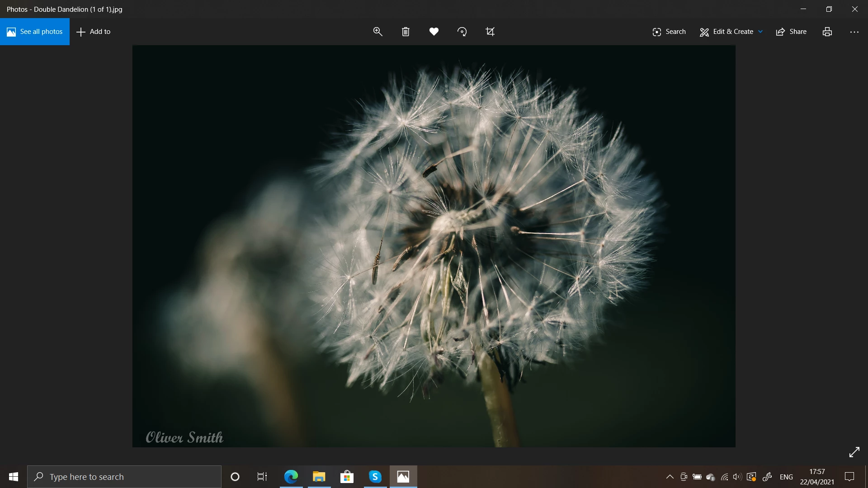This screenshot has height=488, width=868.
Task: Open the volume control in tray
Action: 737,477
